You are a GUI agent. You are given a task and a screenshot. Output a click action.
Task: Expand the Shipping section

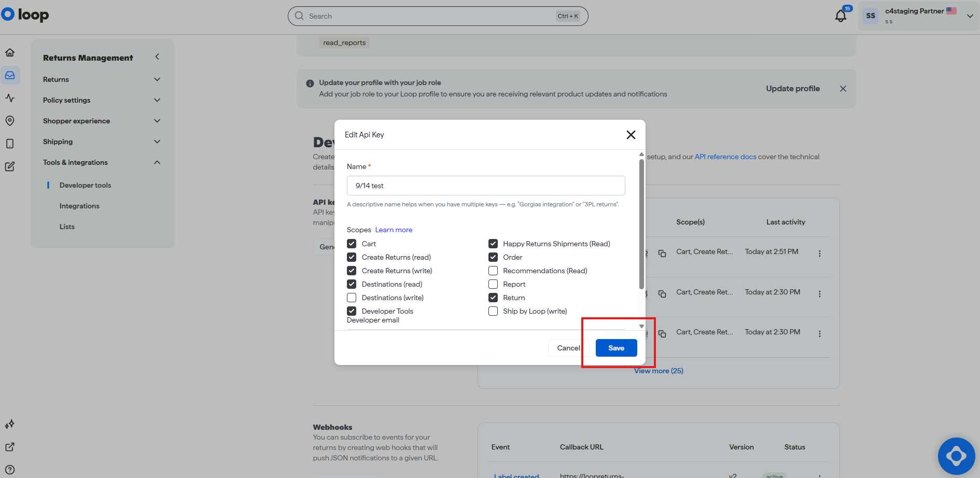pyautogui.click(x=102, y=142)
